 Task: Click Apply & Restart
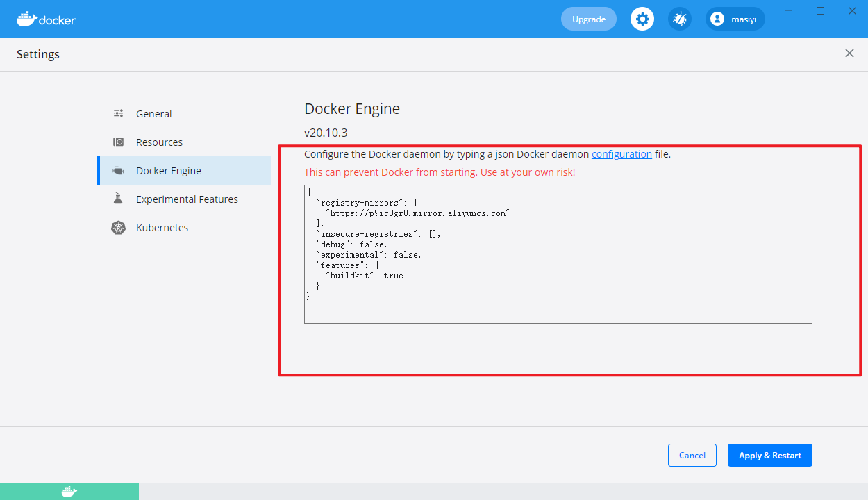770,456
